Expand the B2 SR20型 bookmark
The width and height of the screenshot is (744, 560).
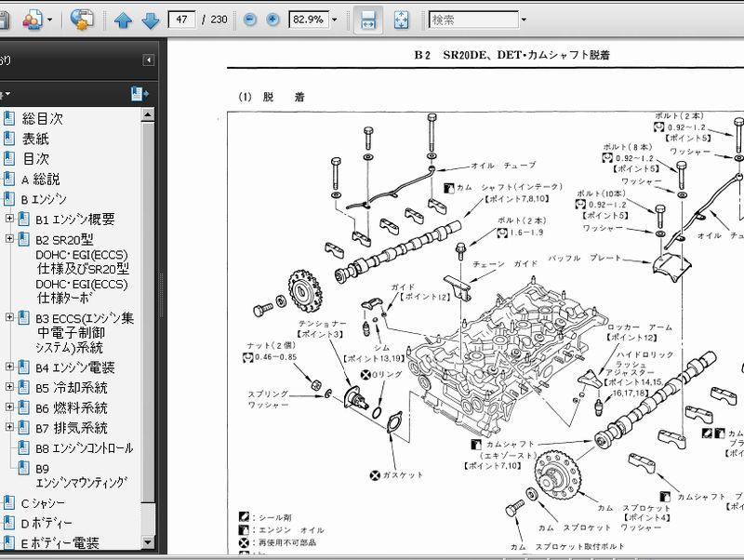click(9, 238)
